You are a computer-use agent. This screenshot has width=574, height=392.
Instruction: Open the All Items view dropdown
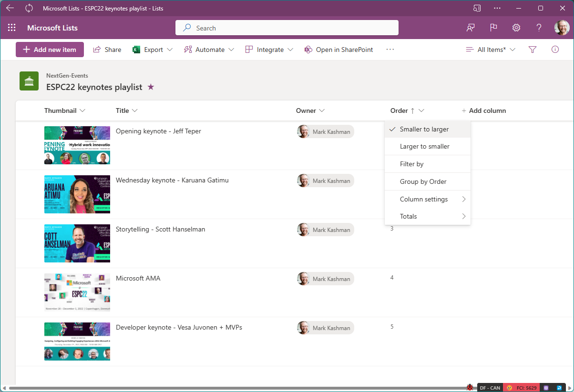491,49
